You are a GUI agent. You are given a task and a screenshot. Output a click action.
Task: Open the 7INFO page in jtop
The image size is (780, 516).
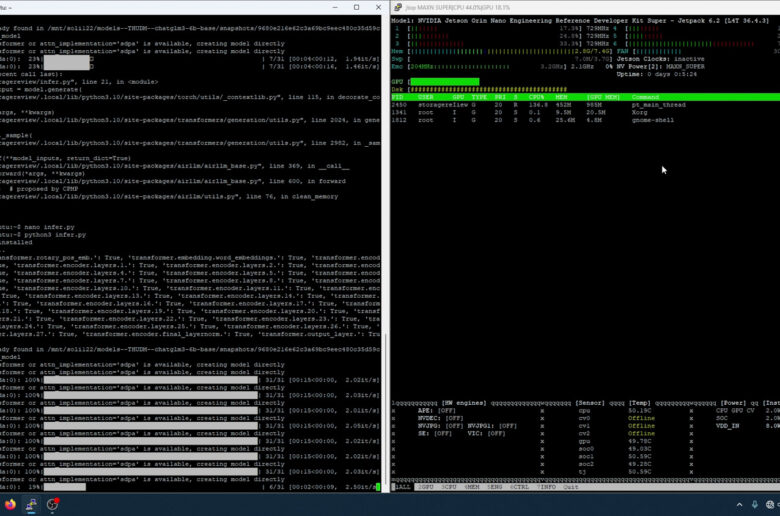tap(546, 487)
